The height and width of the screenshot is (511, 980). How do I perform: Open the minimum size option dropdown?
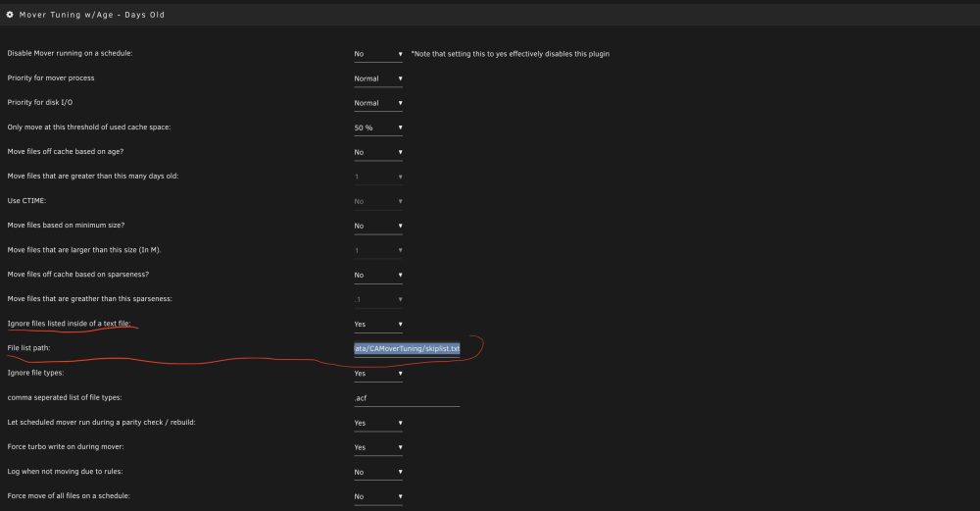pos(378,226)
